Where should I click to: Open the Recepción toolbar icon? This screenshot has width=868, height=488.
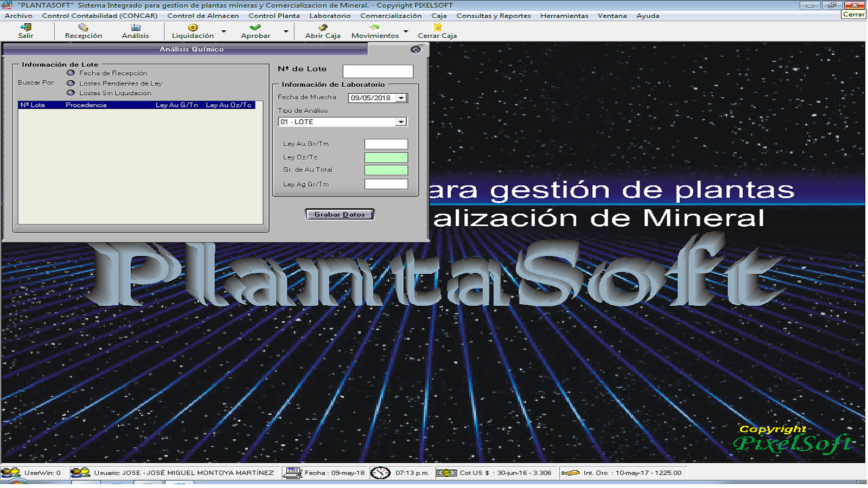tap(83, 28)
